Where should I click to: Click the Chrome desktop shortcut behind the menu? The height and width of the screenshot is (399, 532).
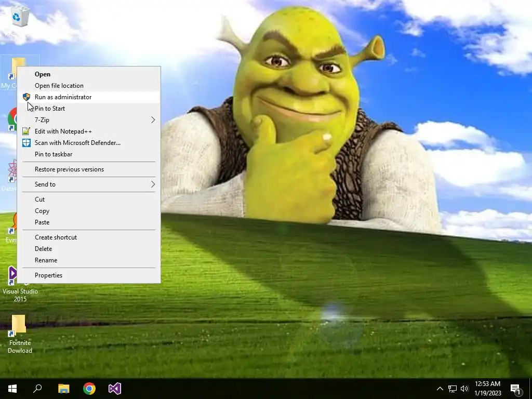(x=12, y=119)
